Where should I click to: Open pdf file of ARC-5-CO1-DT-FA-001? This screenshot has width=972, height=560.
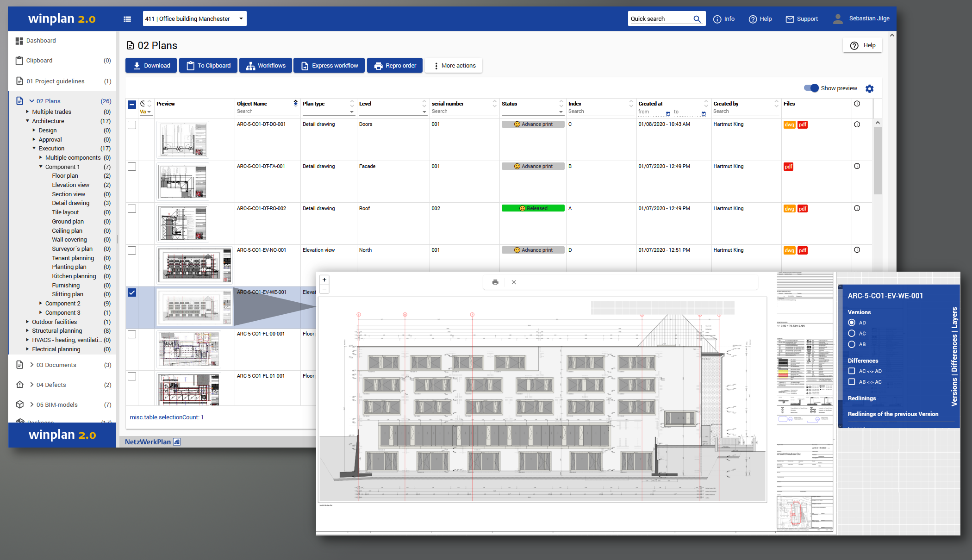pos(788,167)
